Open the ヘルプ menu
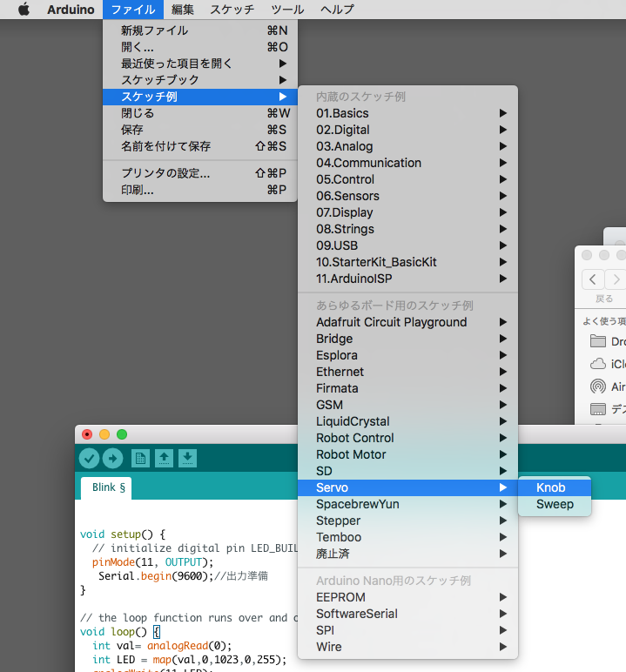626x672 pixels. (x=338, y=10)
